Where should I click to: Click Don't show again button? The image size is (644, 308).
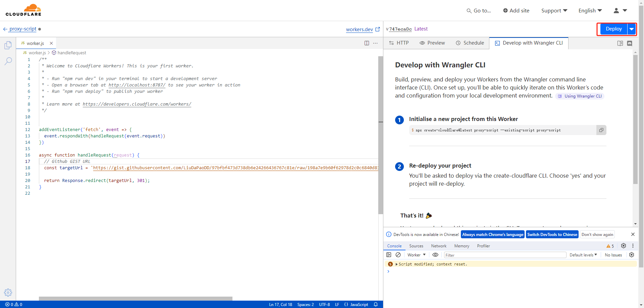coord(597,235)
